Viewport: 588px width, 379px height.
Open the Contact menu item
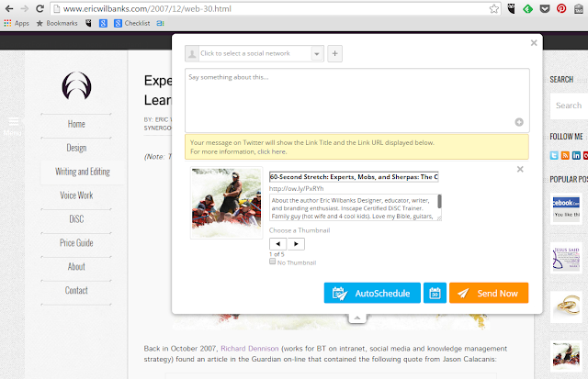tap(76, 290)
